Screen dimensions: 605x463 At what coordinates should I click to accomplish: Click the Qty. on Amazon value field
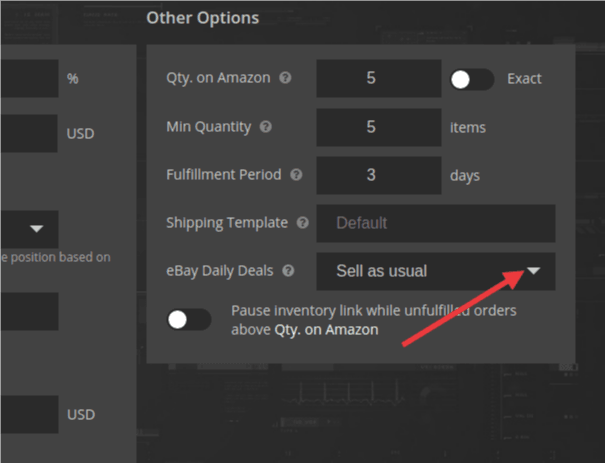(379, 78)
